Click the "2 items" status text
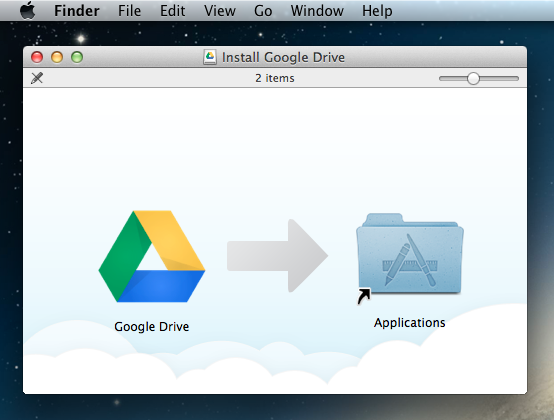The image size is (554, 420). tap(275, 78)
